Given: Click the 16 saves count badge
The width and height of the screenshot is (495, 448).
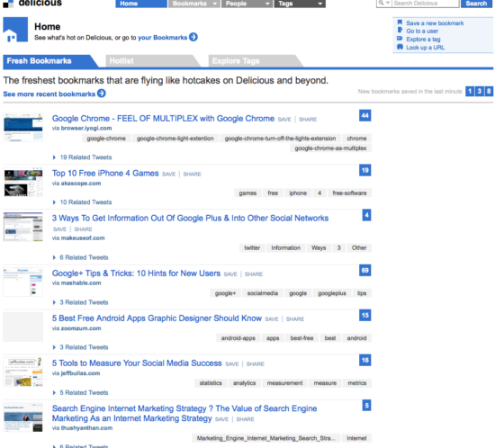Looking at the screenshot, I should point(364,361).
